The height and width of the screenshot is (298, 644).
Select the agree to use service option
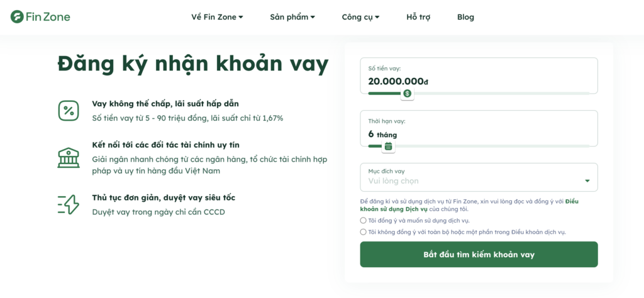364,221
